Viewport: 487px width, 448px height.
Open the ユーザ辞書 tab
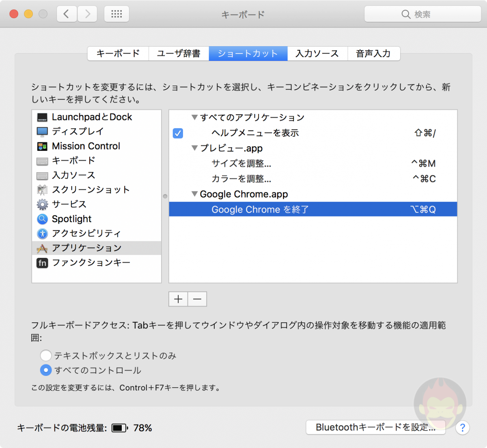coord(179,53)
